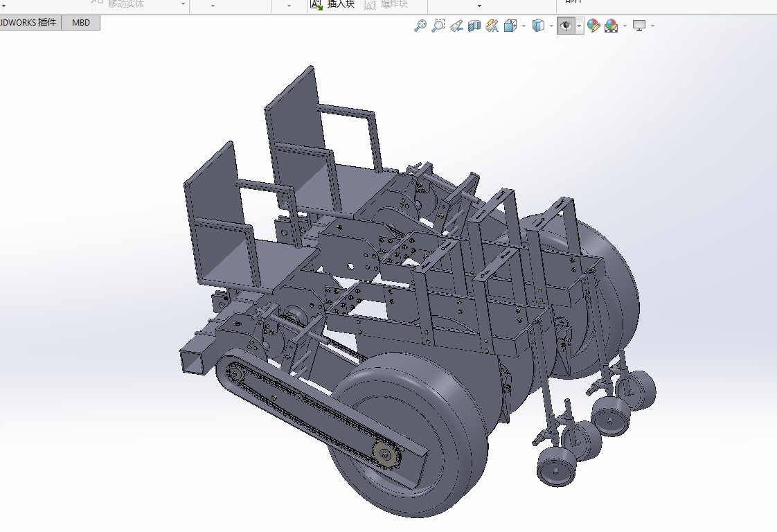777x532 pixels.
Task: Select the Zoom to Area tool
Action: point(438,26)
